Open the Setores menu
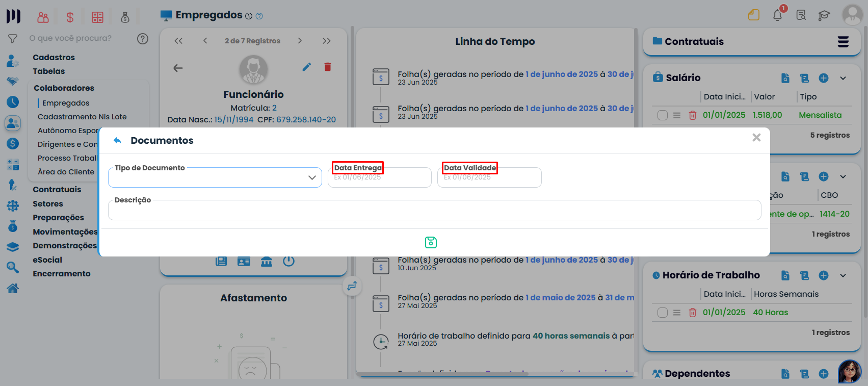868x386 pixels. 48,204
